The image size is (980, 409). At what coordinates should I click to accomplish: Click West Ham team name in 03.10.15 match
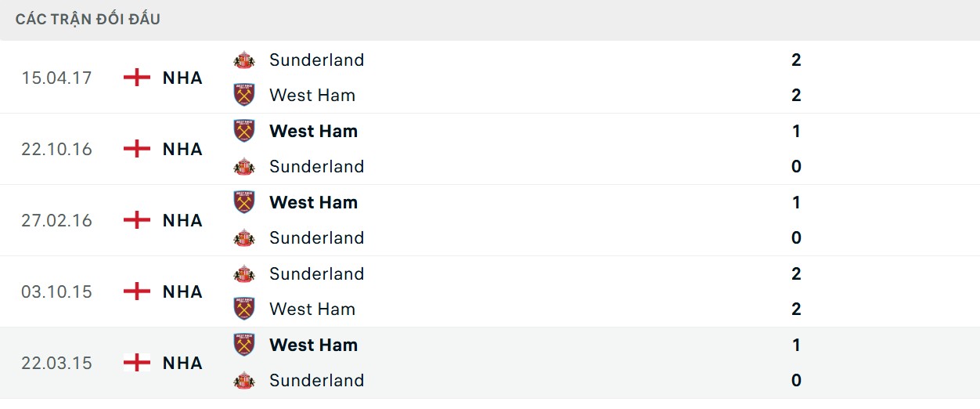coord(312,309)
